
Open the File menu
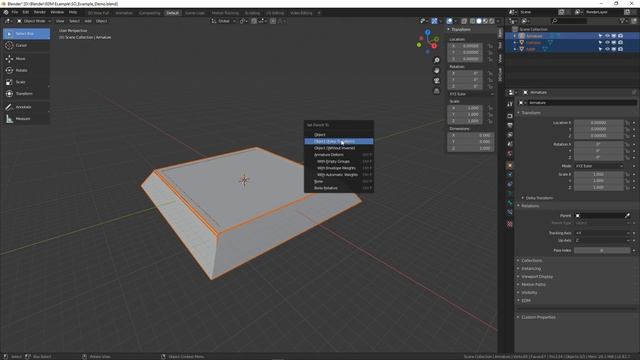[15, 12]
